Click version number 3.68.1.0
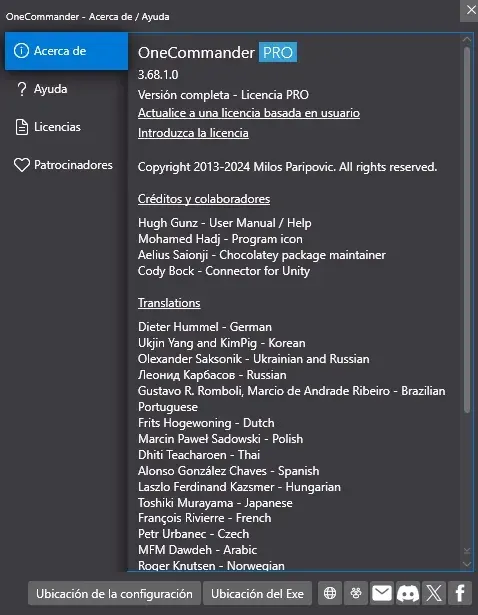The image size is (478, 615). (x=158, y=75)
